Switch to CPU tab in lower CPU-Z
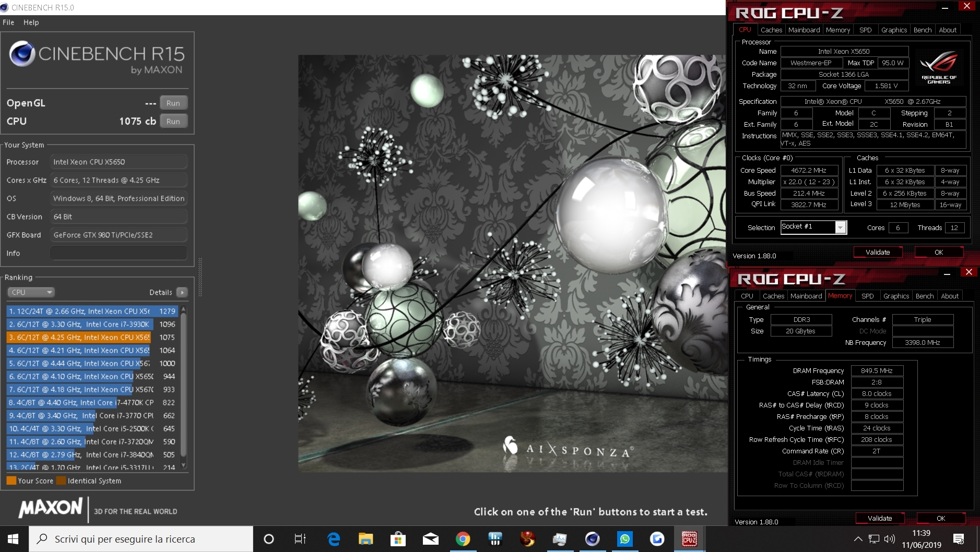Screen dimensions: 980x552 pos(747,296)
